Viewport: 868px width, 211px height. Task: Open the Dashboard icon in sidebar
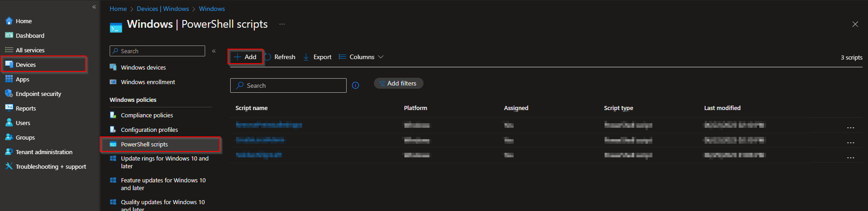pos(9,35)
